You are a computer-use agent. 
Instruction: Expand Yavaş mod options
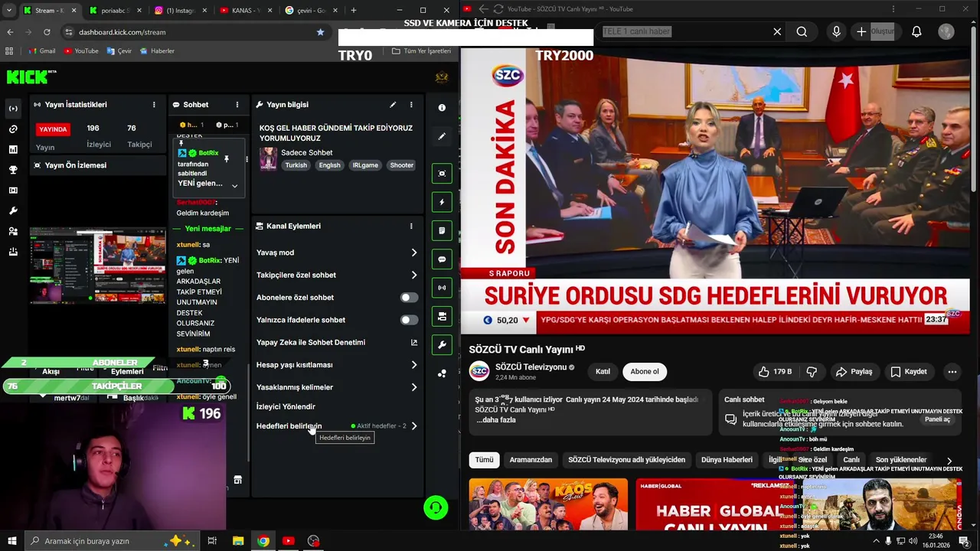point(413,253)
